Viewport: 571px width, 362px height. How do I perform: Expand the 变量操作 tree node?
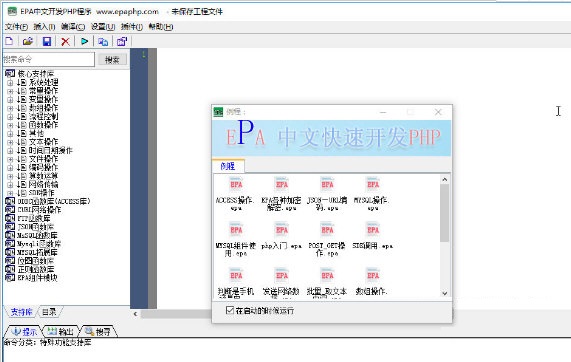tap(10, 99)
